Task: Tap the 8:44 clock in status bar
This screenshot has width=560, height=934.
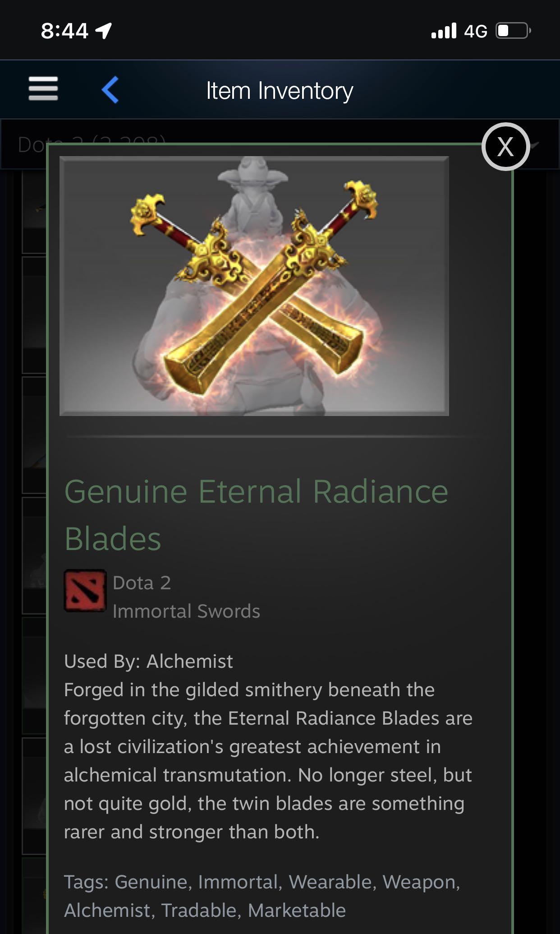Action: [x=64, y=31]
